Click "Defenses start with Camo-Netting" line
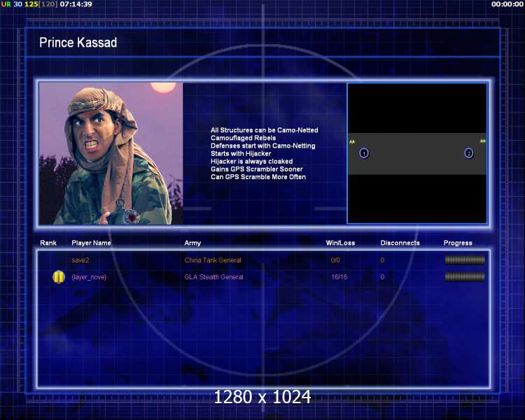 tap(262, 146)
